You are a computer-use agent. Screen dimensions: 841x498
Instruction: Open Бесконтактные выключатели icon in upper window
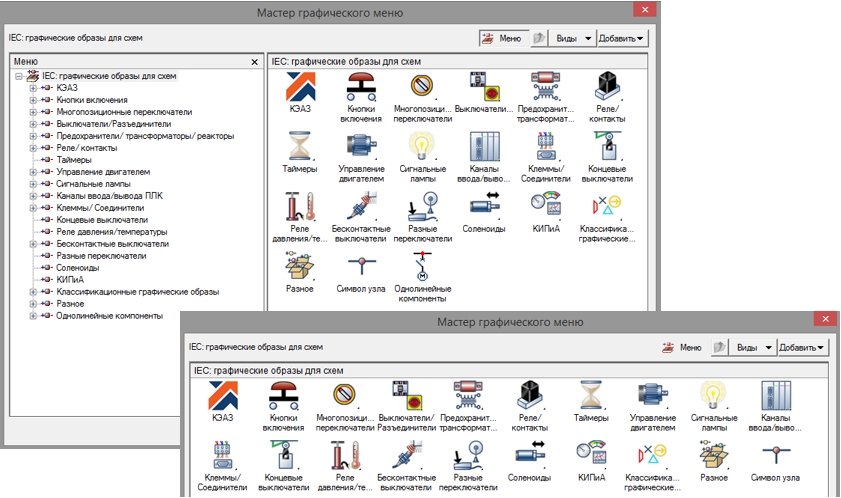pos(361,207)
